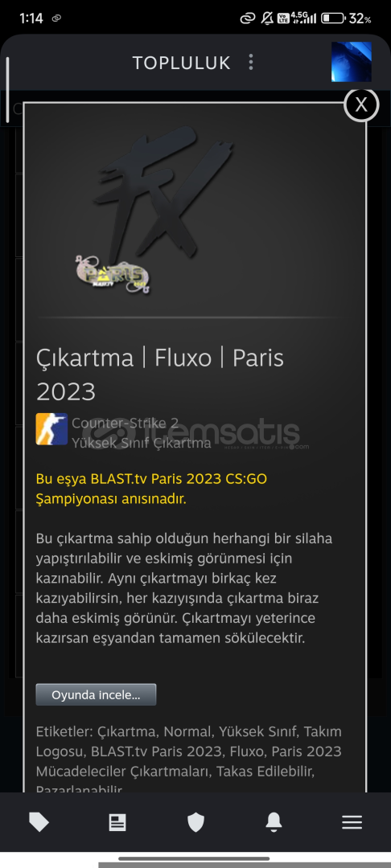Open the Store tag icon tab
Viewport: 391px width, 868px height.
tap(39, 822)
